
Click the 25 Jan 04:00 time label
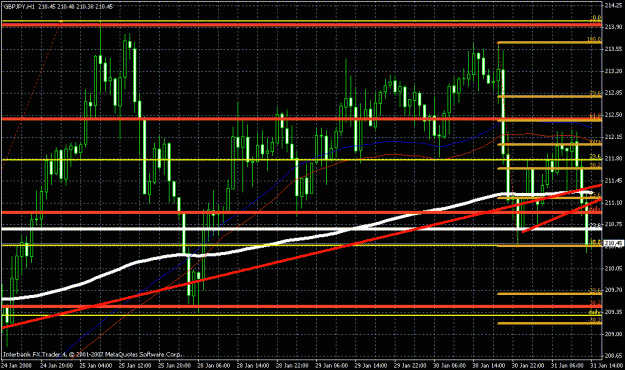[x=95, y=366]
